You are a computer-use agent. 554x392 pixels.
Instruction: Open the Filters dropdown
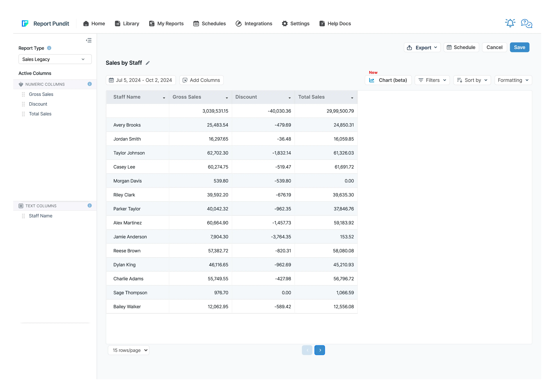(x=432, y=80)
